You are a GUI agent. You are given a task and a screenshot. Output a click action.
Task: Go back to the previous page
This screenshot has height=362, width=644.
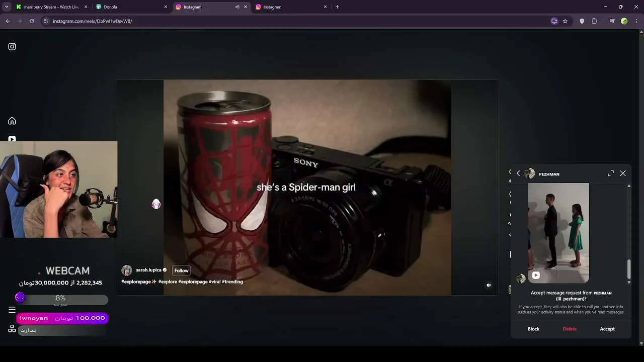(x=8, y=21)
